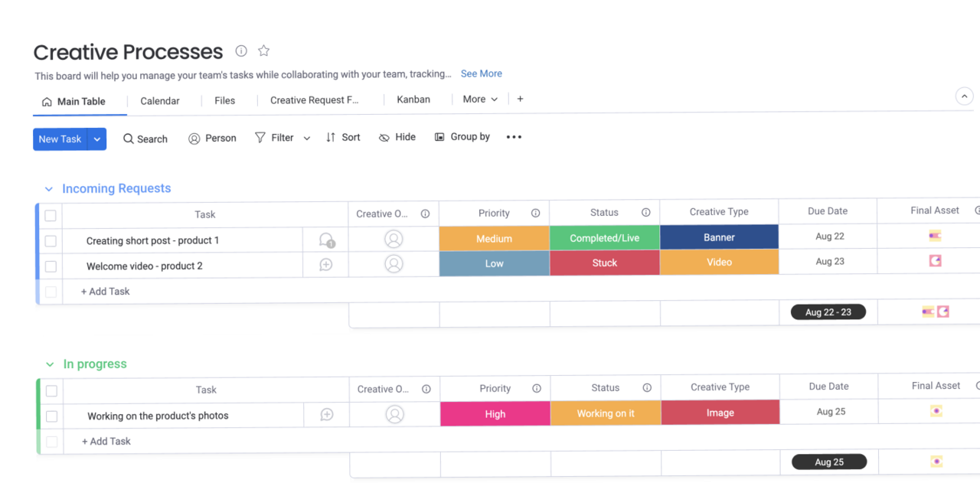The height and width of the screenshot is (483, 980).
Task: Click the Group by toolbar button
Action: (462, 137)
